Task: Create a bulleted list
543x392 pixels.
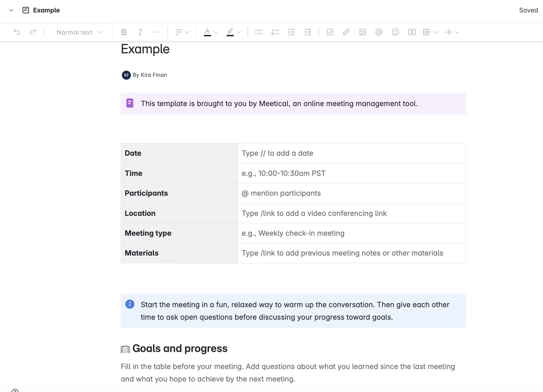Action: pyautogui.click(x=259, y=32)
